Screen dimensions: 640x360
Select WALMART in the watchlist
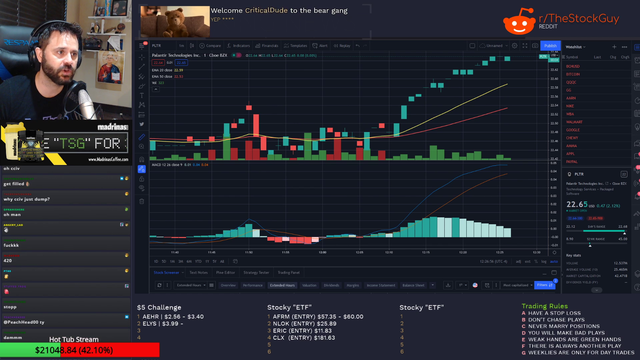[574, 122]
